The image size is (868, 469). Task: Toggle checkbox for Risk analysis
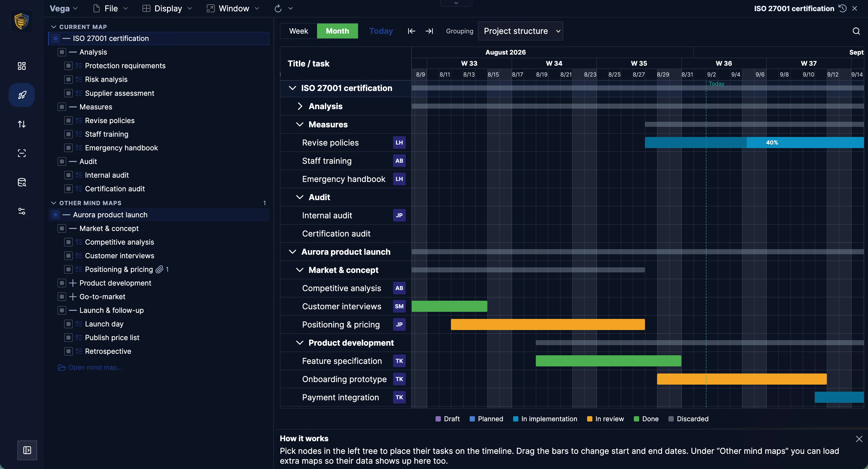(x=68, y=80)
